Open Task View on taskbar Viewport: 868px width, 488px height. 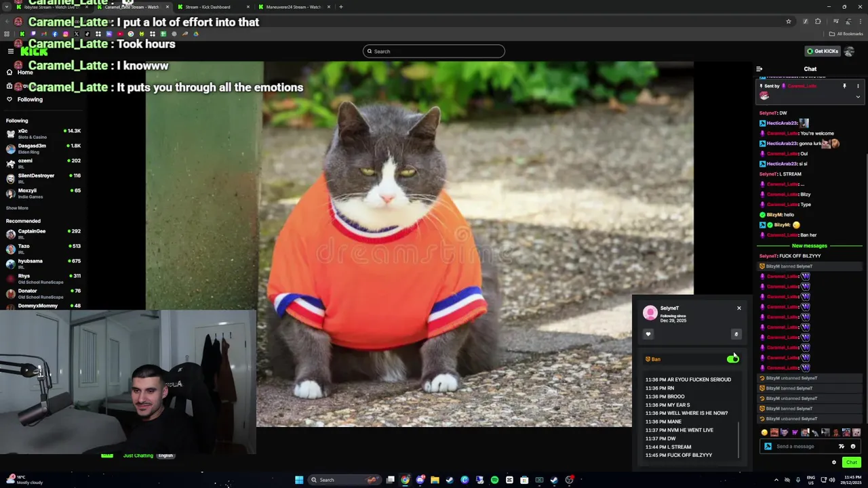click(x=391, y=480)
